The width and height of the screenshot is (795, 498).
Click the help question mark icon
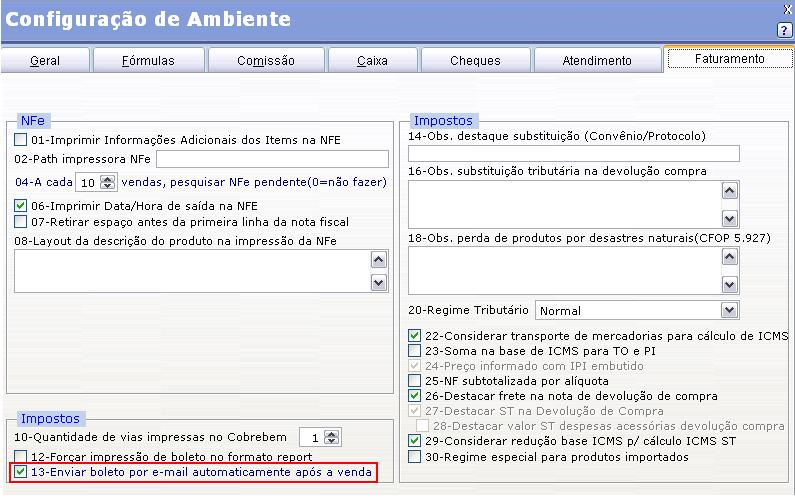click(784, 30)
